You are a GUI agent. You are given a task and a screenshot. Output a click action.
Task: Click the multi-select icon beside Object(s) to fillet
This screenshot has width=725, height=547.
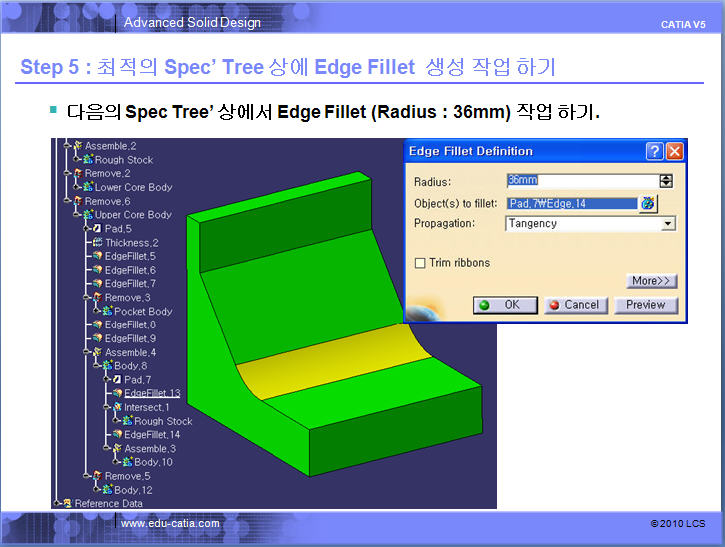pos(648,203)
